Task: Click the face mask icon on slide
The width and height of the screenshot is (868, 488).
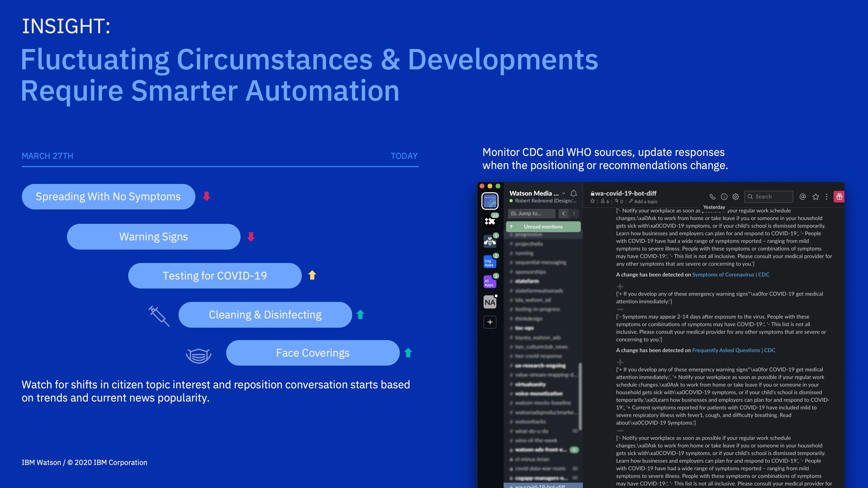Action: 199,355
